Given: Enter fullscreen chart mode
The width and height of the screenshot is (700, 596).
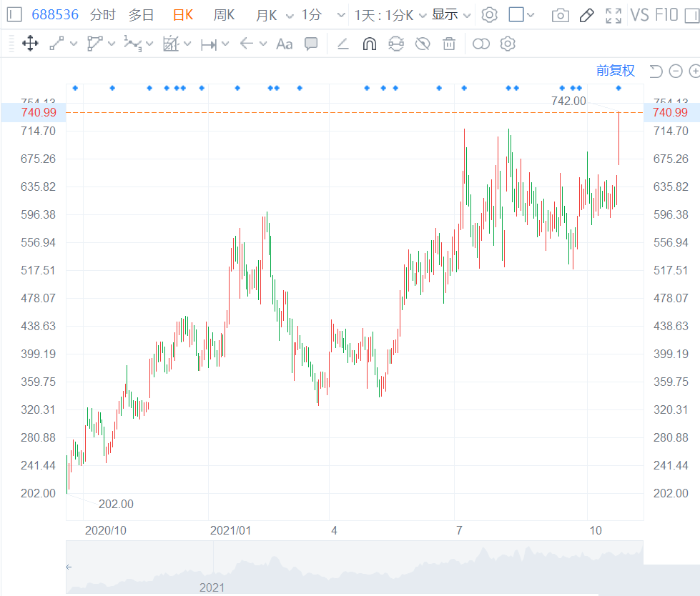Looking at the screenshot, I should tap(613, 15).
